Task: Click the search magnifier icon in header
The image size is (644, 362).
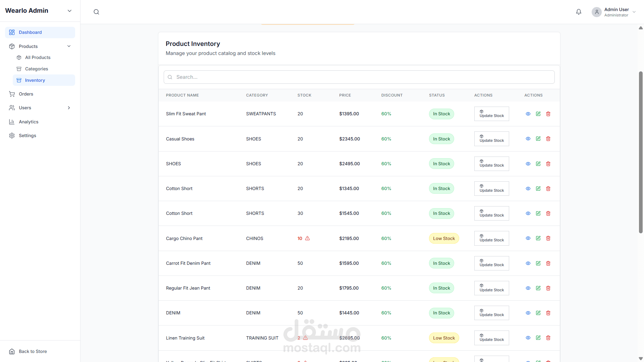Action: click(96, 12)
